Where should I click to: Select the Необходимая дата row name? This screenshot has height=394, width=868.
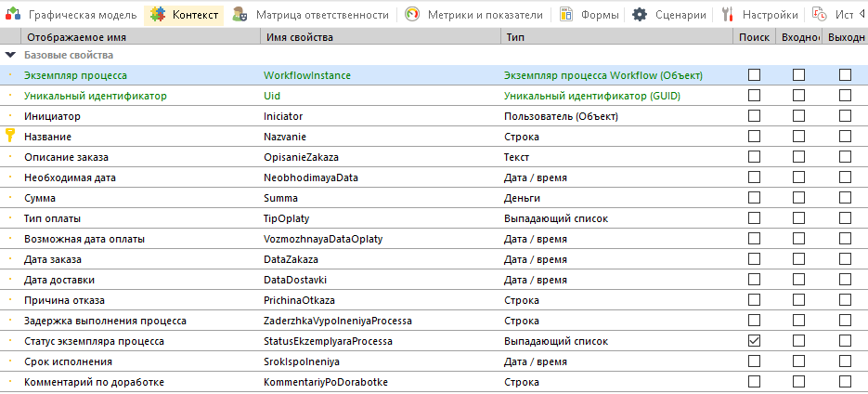click(70, 177)
